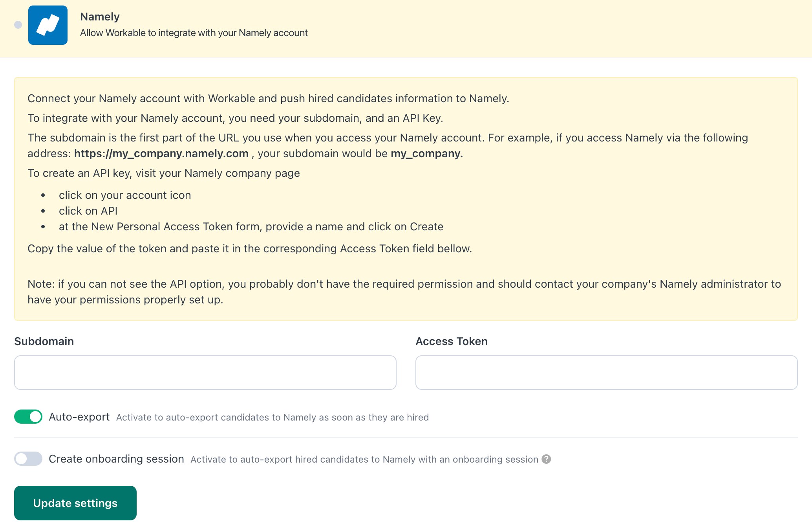812x529 pixels.
Task: Click 'Allow Workable to integrate with your Namely account'
Action: [194, 33]
